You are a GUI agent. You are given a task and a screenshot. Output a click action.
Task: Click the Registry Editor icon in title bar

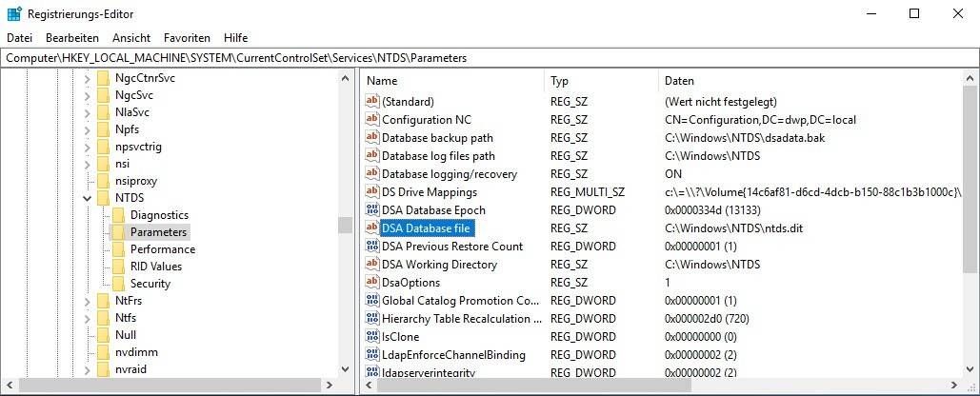tap(14, 14)
